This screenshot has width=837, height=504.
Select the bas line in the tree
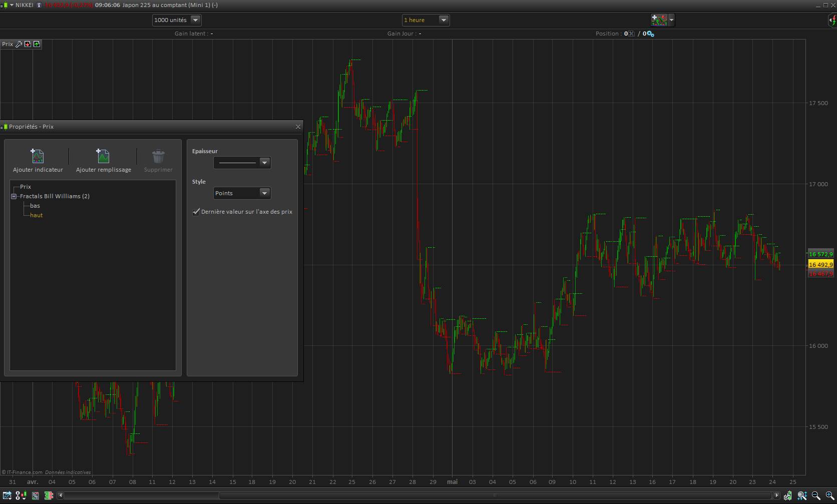[x=35, y=206]
